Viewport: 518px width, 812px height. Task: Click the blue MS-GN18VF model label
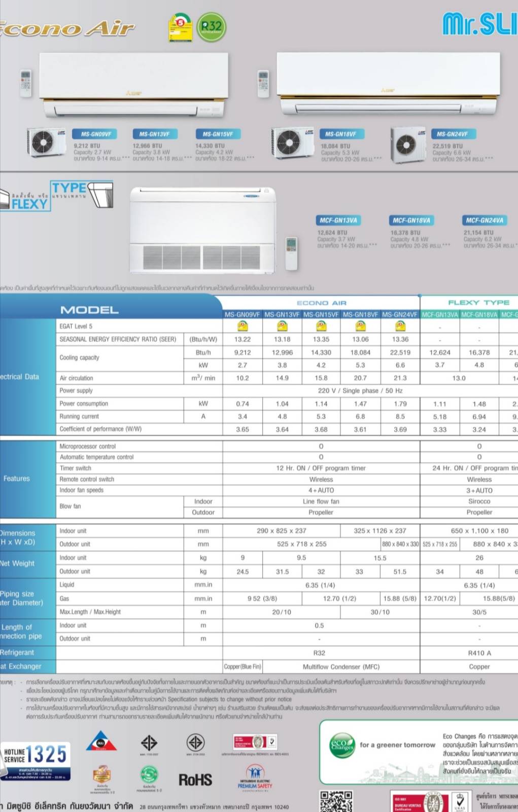(341, 134)
